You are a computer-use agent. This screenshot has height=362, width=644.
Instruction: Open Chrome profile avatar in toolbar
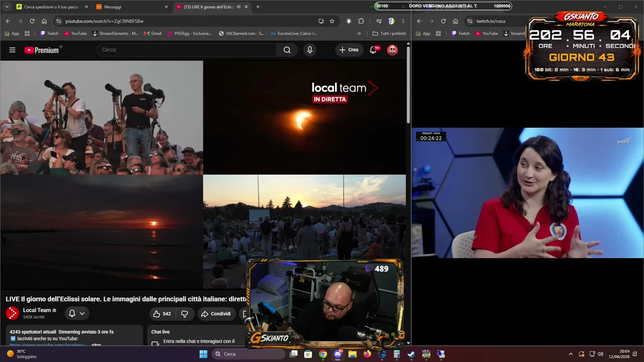(x=391, y=21)
